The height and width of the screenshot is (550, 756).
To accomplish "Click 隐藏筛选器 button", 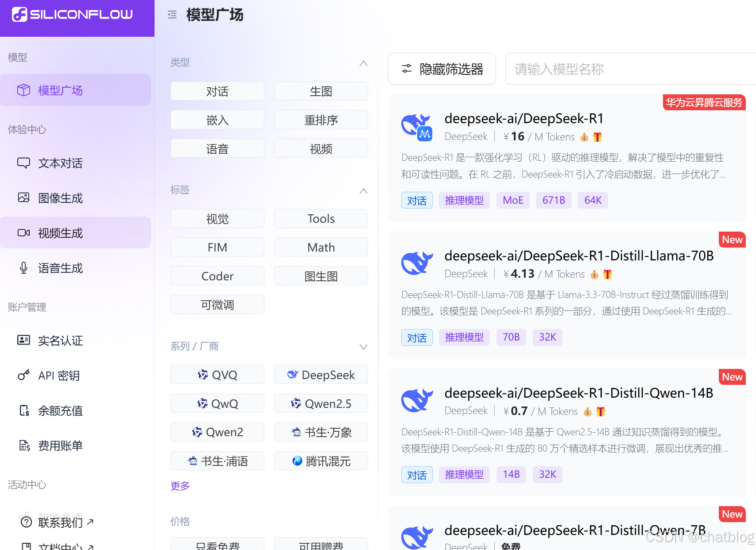I will click(x=442, y=69).
